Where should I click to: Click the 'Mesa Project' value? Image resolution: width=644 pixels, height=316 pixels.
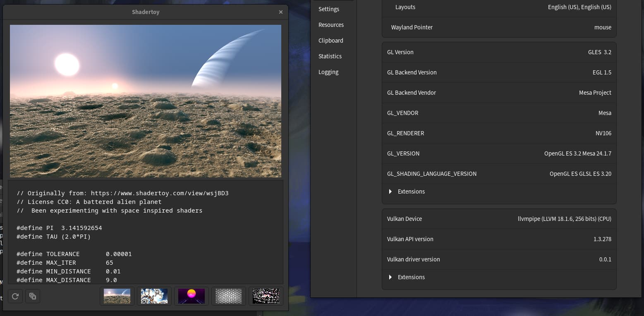tap(595, 93)
